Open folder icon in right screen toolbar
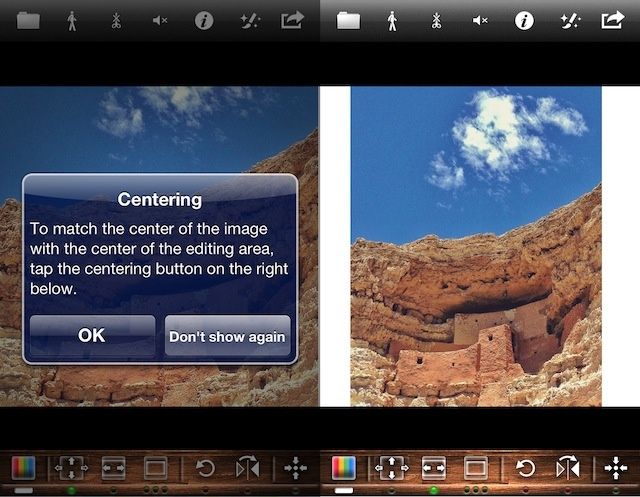Image resolution: width=640 pixels, height=497 pixels. coord(348,20)
